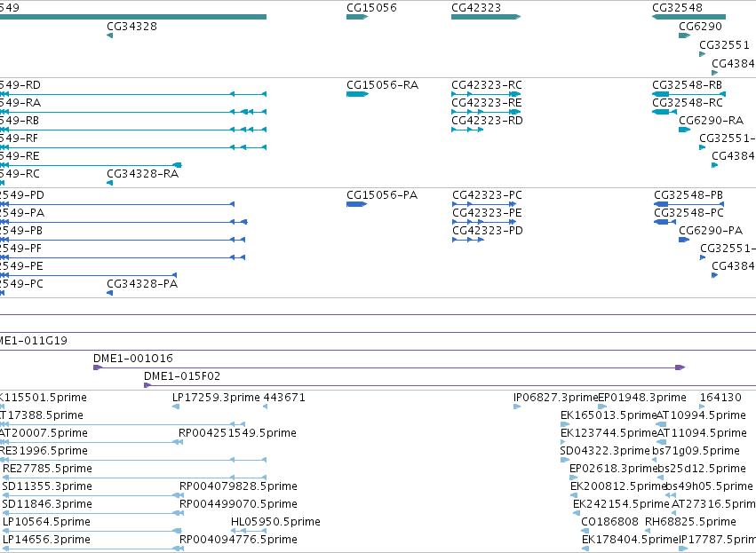Click EST bs49h05.5prime label
Image resolution: width=756 pixels, height=553 pixels.
[709, 486]
